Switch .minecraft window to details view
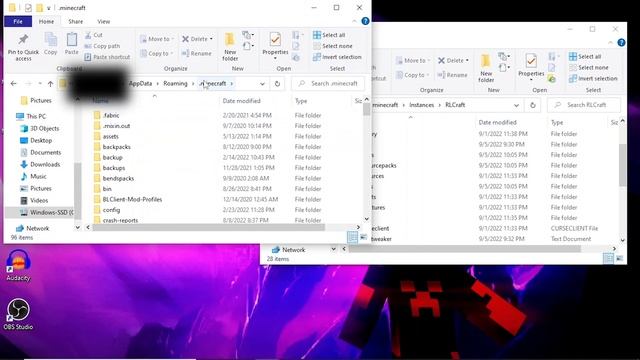Screen dimensions: 640x360 [352, 237]
